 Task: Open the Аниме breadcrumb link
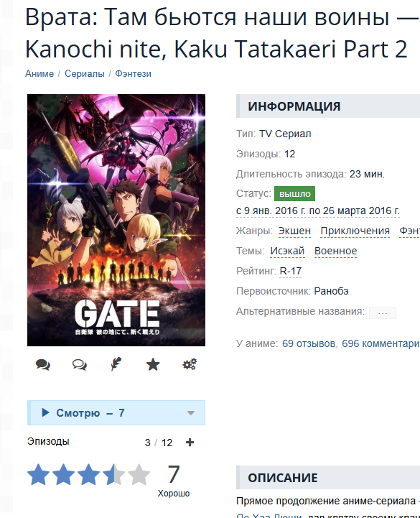click(x=39, y=73)
